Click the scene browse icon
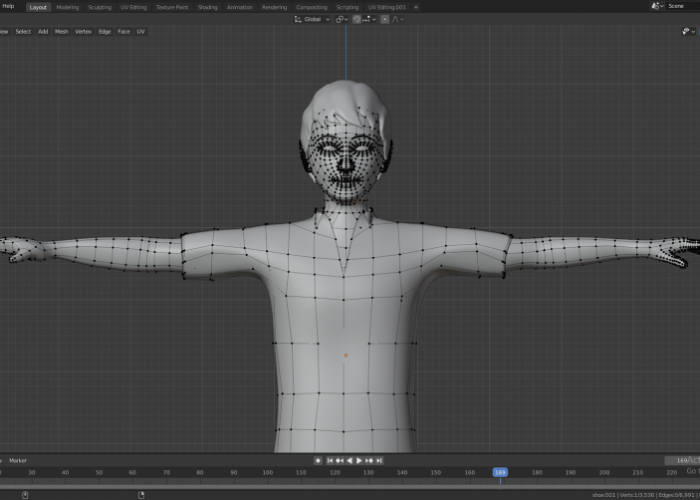This screenshot has height=500, width=700. coord(656,6)
